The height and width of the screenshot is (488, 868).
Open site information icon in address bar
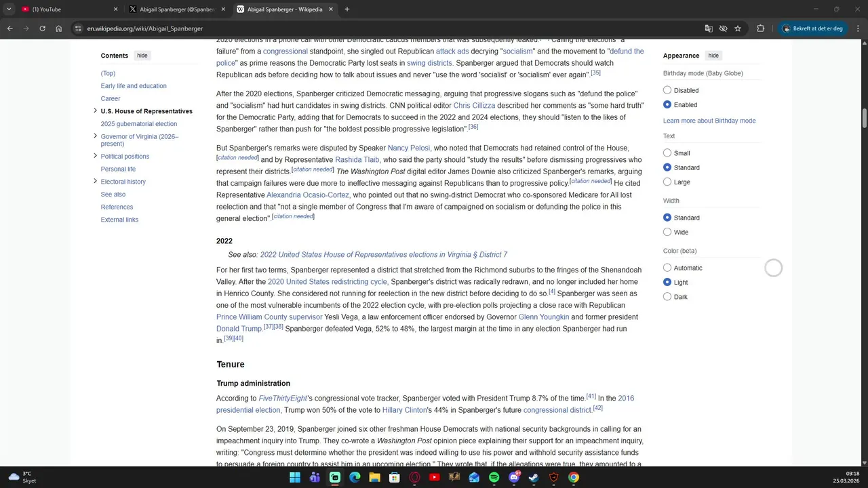tap(78, 28)
